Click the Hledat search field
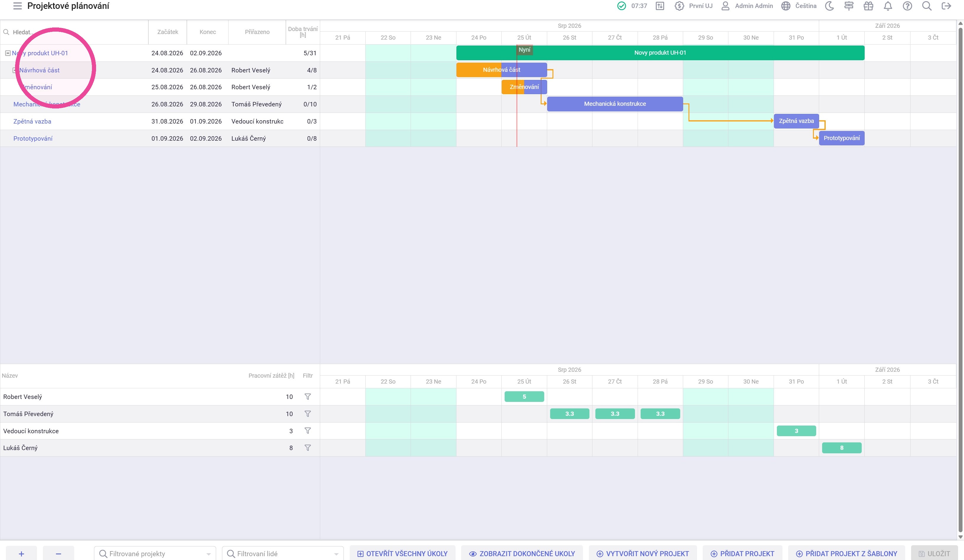This screenshot has width=964, height=560. pos(74,32)
